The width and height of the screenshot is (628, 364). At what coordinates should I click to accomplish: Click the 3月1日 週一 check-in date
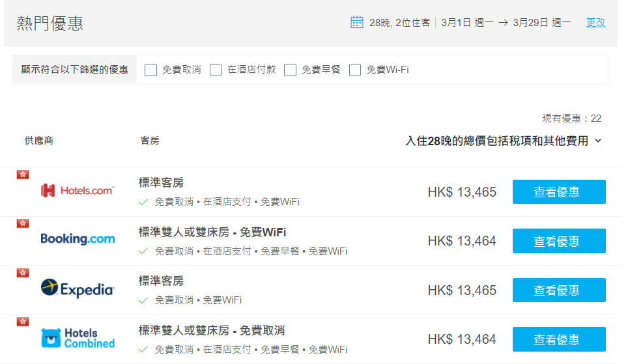467,23
